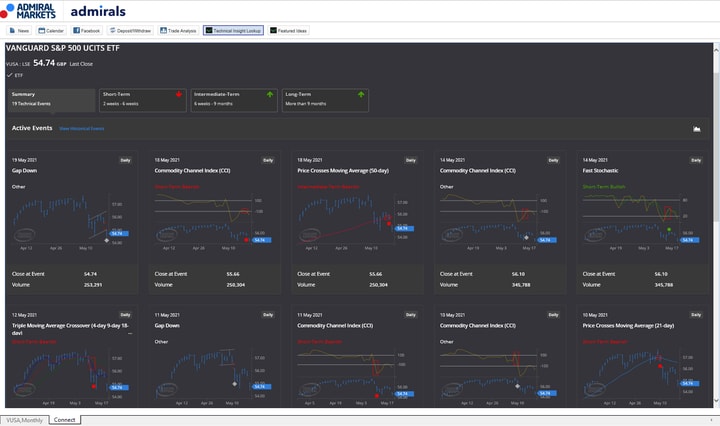
Task: Click the chart icon in Active Events bar
Action: click(x=697, y=129)
